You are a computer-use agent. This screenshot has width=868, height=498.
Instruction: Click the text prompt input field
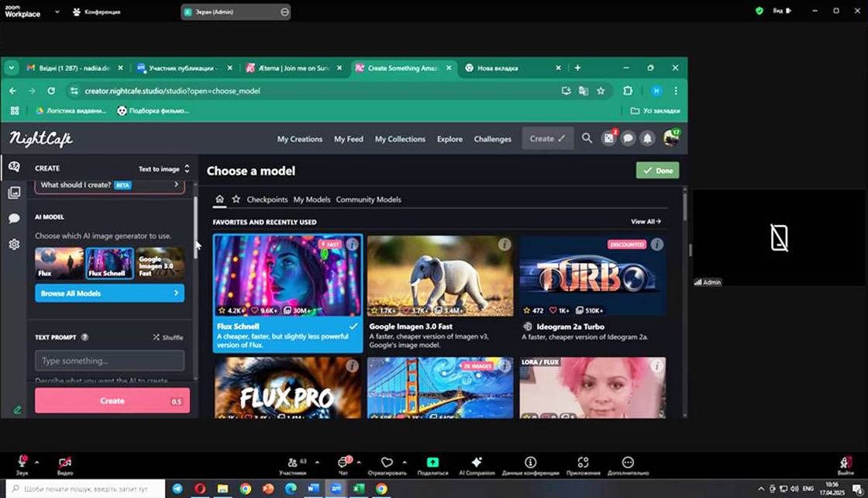[109, 361]
